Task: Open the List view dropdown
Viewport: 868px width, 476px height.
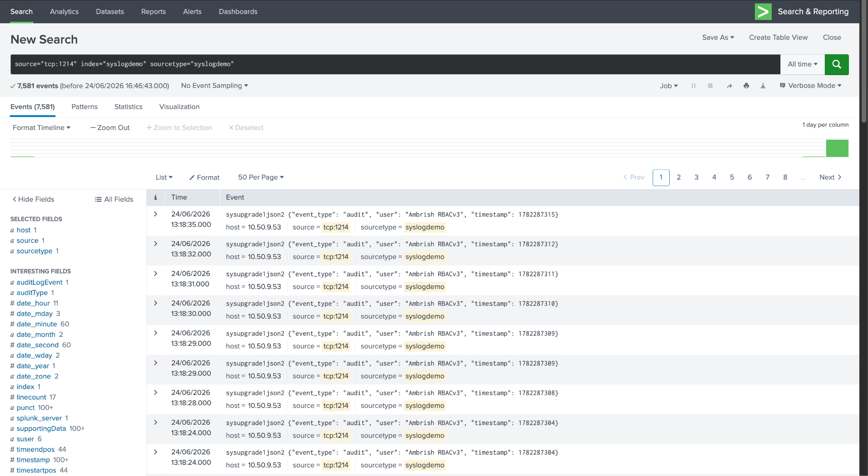Action: click(x=164, y=177)
